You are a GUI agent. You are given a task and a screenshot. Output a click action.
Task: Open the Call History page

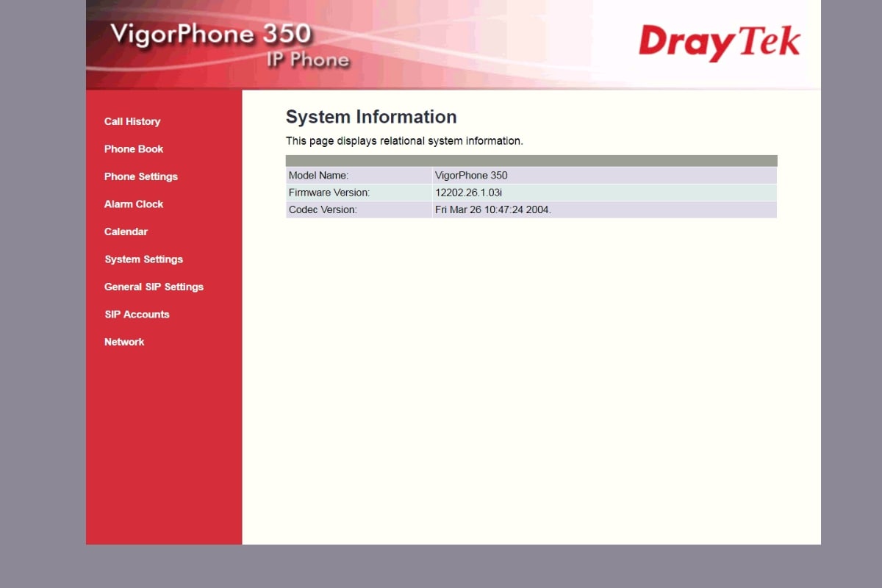click(x=132, y=121)
